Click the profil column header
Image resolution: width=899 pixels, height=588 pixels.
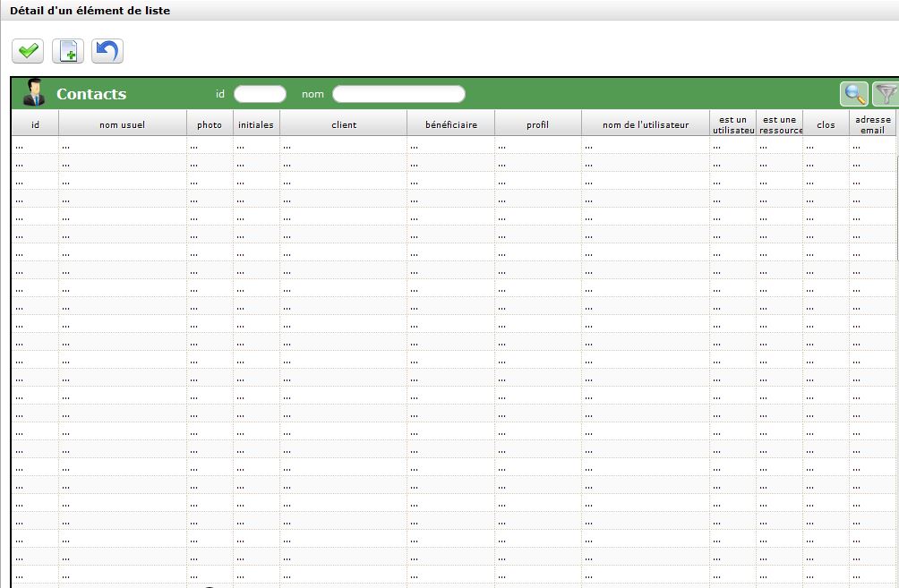tap(537, 124)
